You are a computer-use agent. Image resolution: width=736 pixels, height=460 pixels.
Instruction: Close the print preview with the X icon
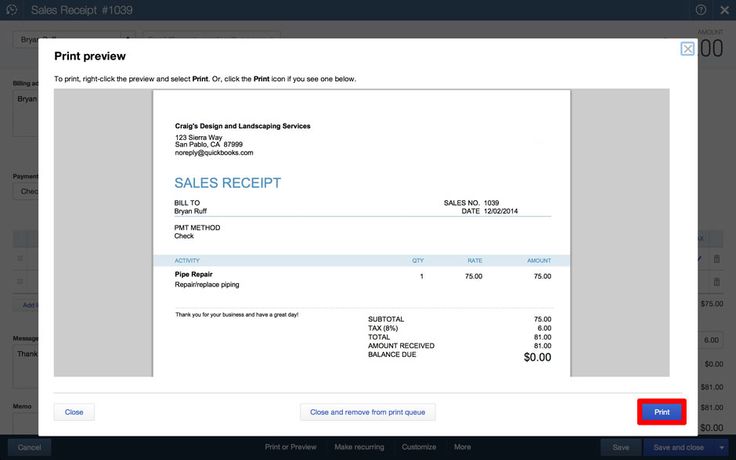(x=688, y=49)
